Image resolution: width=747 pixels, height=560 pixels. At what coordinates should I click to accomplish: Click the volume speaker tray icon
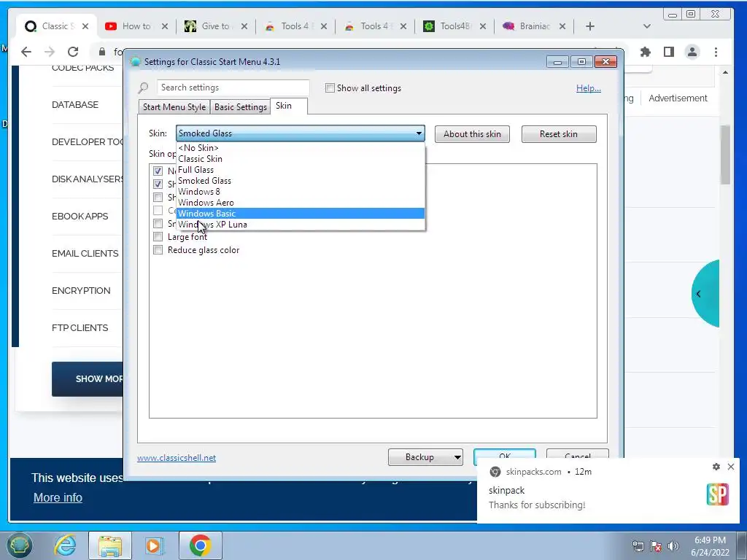point(673,546)
